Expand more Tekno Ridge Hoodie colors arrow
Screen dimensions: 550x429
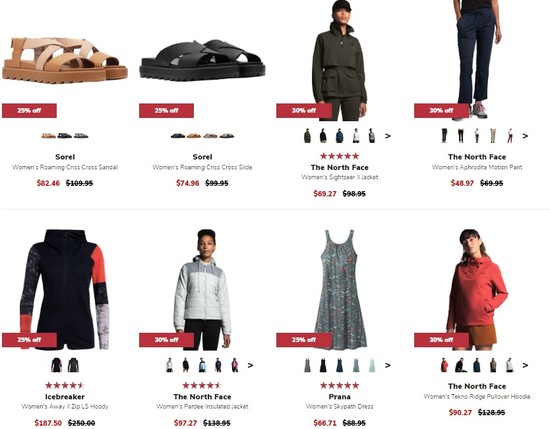[x=525, y=366]
